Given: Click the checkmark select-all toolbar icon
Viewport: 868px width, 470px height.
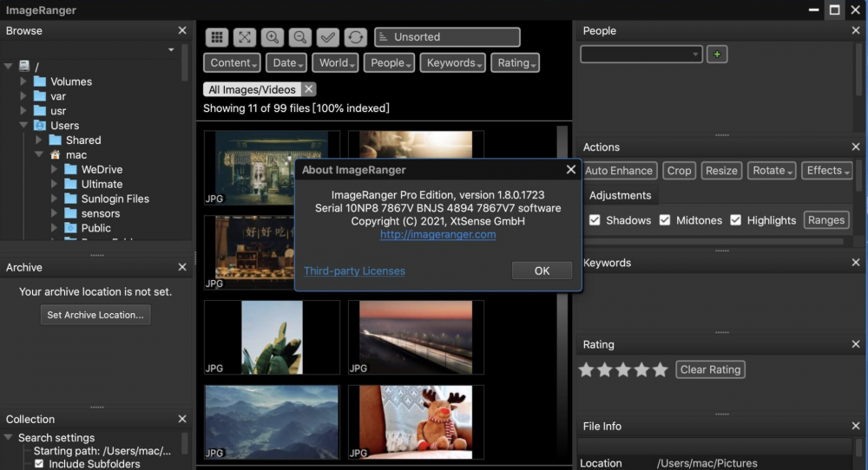Looking at the screenshot, I should [x=327, y=37].
